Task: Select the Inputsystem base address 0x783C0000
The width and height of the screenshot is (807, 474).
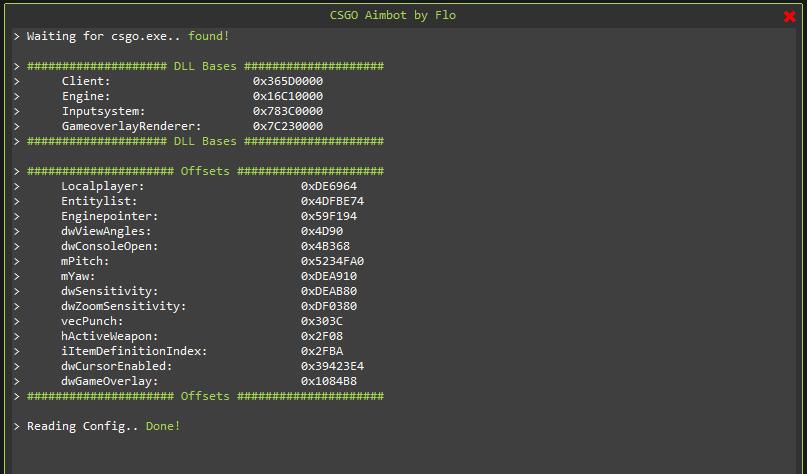Action: [287, 111]
